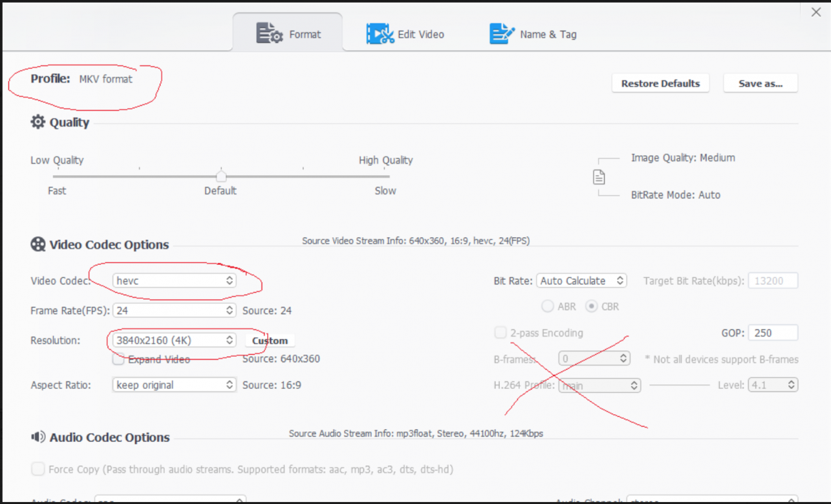Open the Level dropdown showing 4.1
This screenshot has width=831, height=504.
(773, 385)
